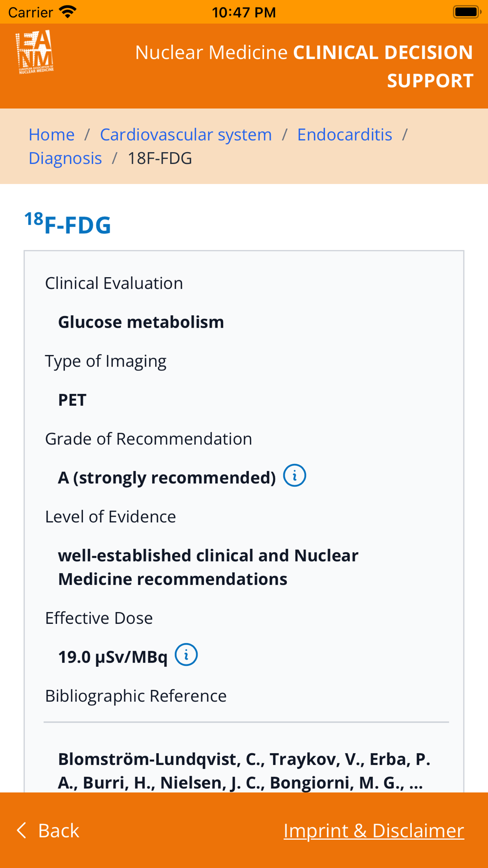Tap the Clinical Decision Support header title
This screenshot has width=488, height=868.
[x=304, y=66]
